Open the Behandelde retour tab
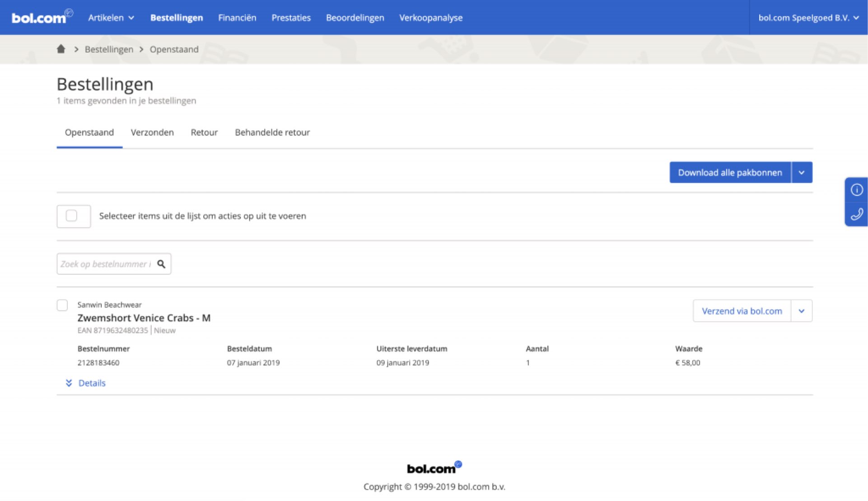Image resolution: width=868 pixels, height=501 pixels. pyautogui.click(x=272, y=132)
